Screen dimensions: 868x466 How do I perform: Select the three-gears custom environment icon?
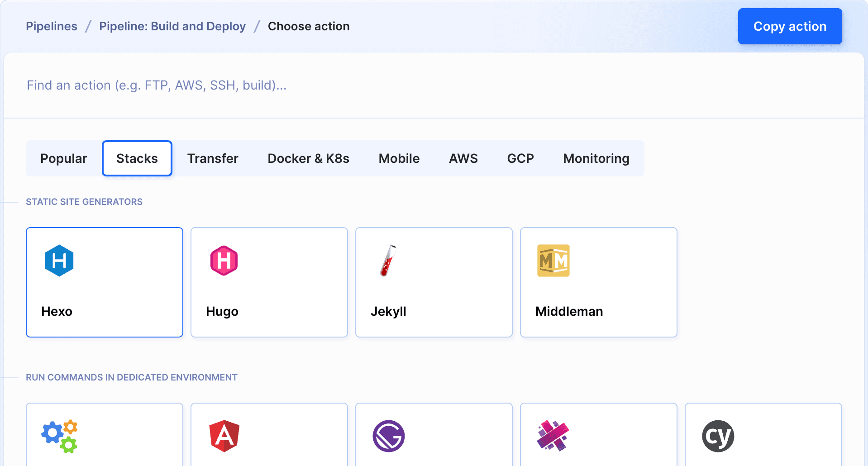(x=60, y=436)
